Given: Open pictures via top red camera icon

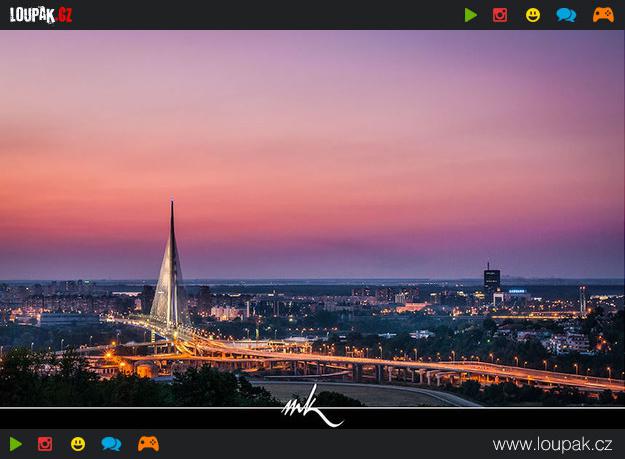Looking at the screenshot, I should coord(500,15).
